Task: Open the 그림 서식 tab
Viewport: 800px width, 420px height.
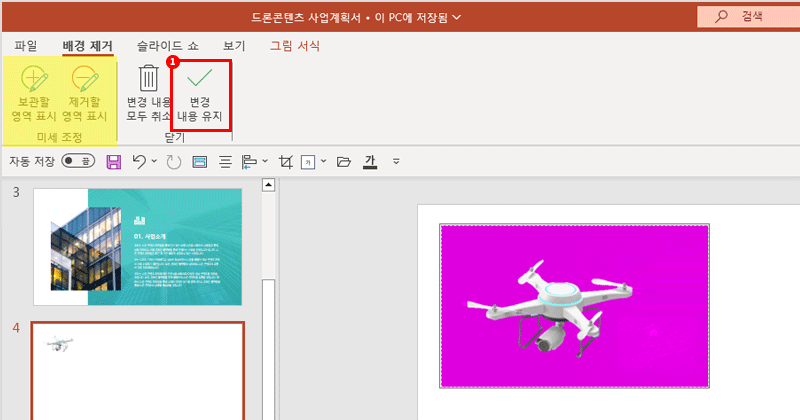Action: pos(298,46)
